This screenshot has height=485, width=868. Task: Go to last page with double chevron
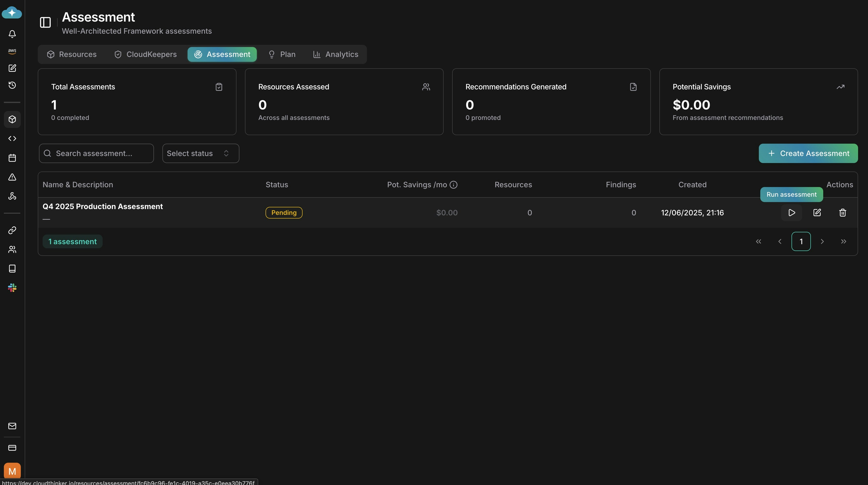[844, 241]
